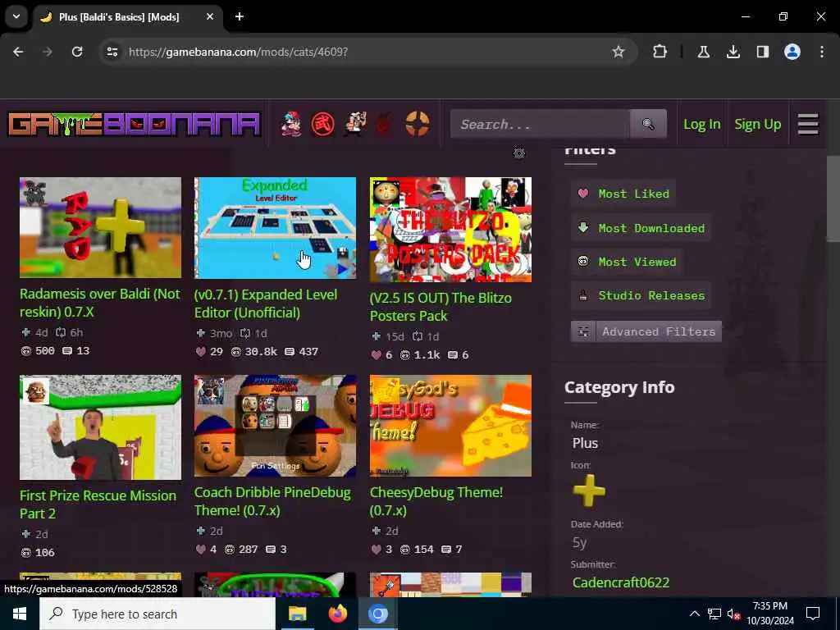The width and height of the screenshot is (840, 630).
Task: View site information icon in address bar
Action: pos(112,52)
